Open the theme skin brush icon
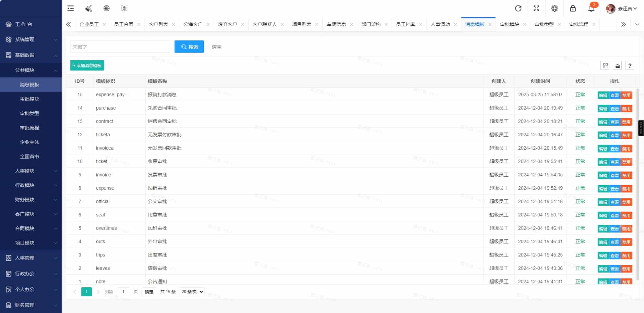The height and width of the screenshot is (313, 644). [88, 8]
